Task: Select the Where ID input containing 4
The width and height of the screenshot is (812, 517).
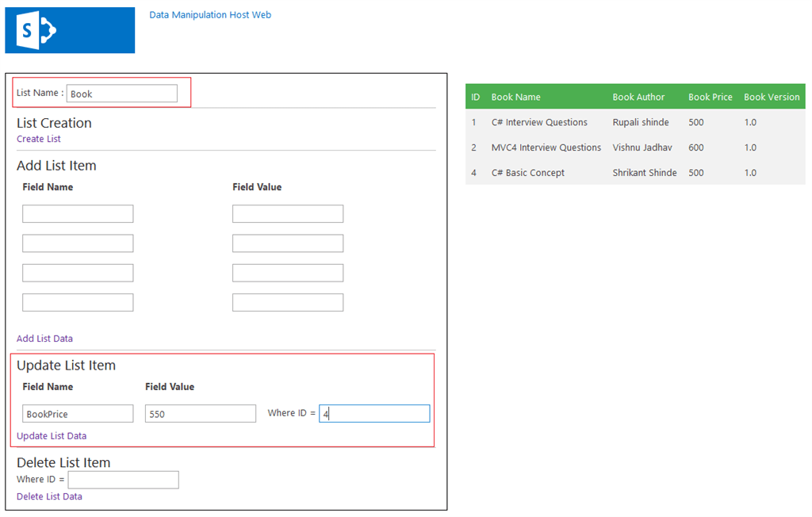Action: (374, 412)
